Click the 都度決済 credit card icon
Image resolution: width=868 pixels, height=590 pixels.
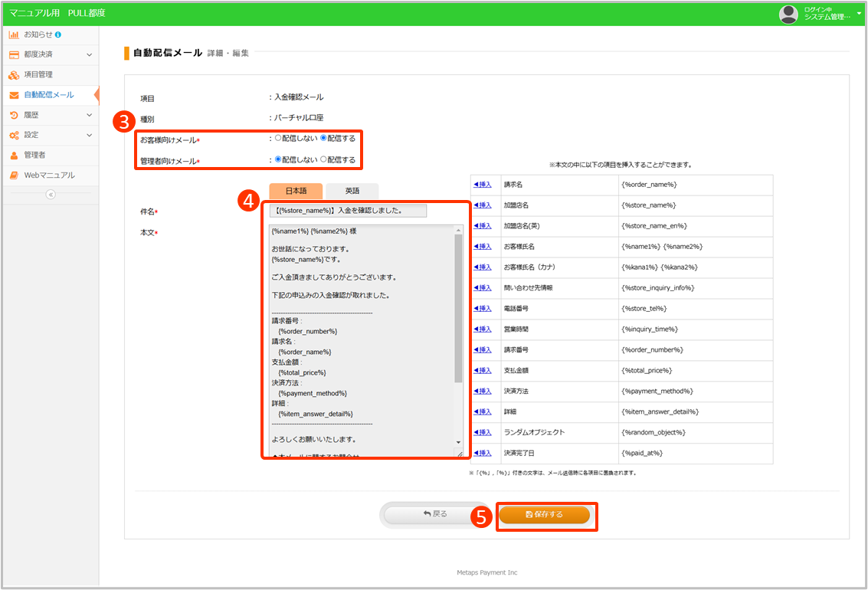(x=14, y=54)
